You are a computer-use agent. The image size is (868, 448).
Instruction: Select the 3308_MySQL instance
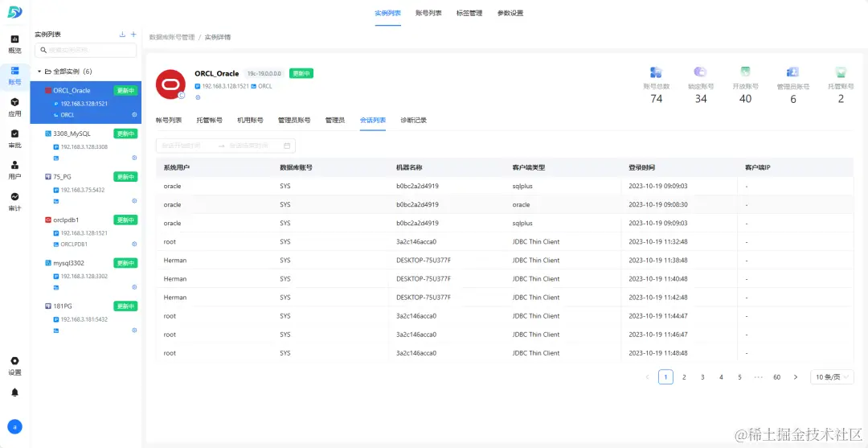pyautogui.click(x=85, y=146)
